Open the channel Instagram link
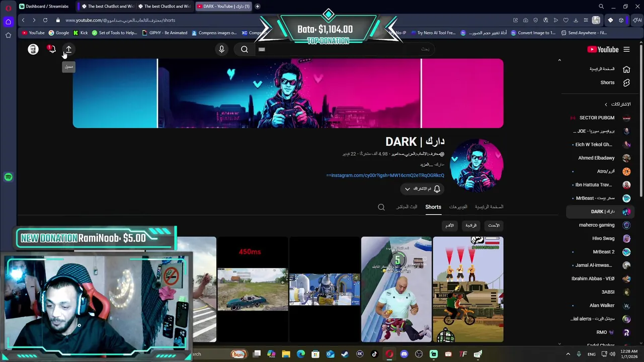The width and height of the screenshot is (644, 362). click(385, 175)
